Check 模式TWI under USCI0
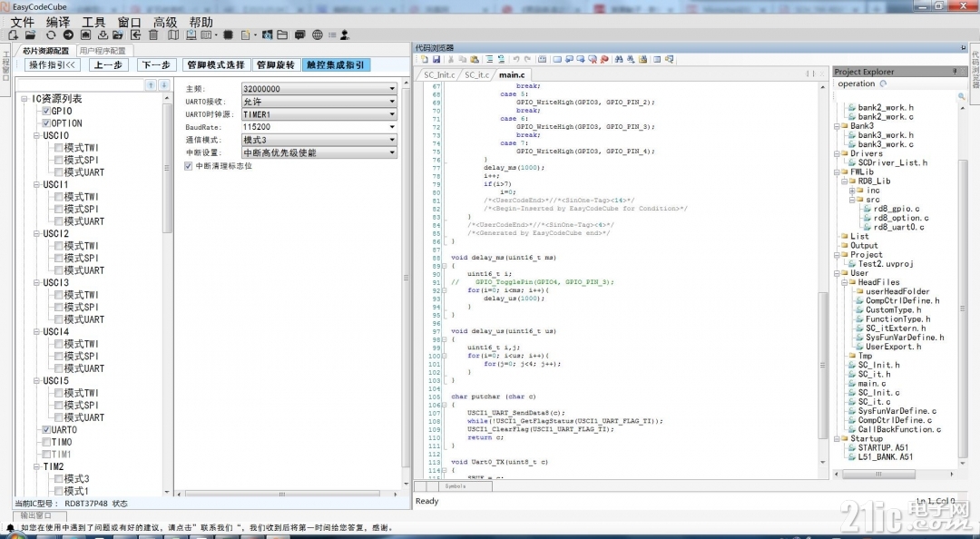 (59, 148)
